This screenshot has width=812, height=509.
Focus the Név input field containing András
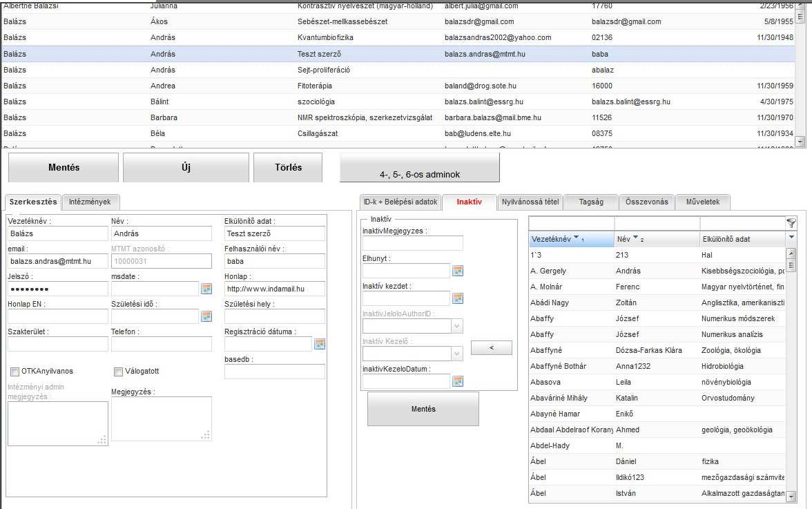pos(161,233)
